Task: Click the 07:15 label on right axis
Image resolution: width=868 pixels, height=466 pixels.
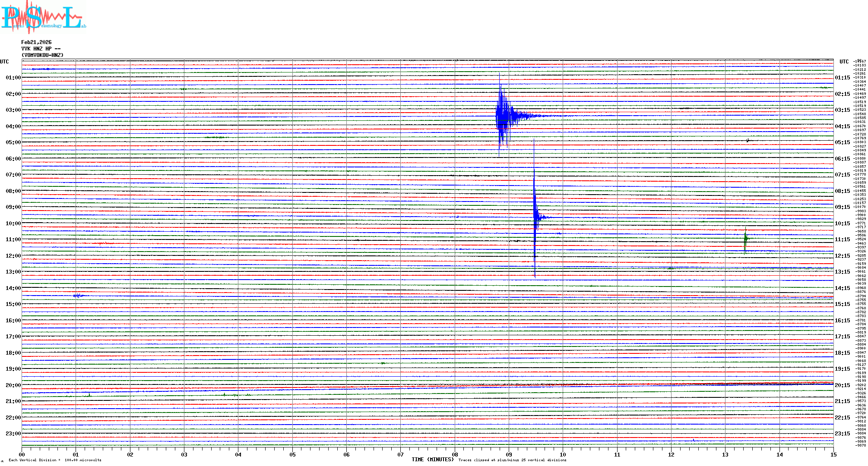Action: coord(842,175)
